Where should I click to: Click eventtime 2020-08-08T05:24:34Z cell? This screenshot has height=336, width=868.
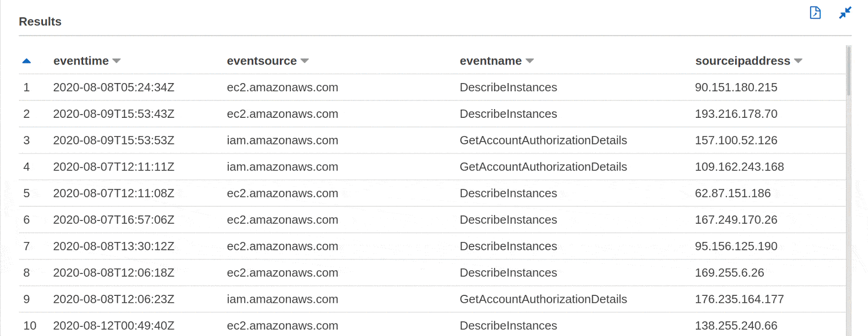pyautogui.click(x=114, y=87)
